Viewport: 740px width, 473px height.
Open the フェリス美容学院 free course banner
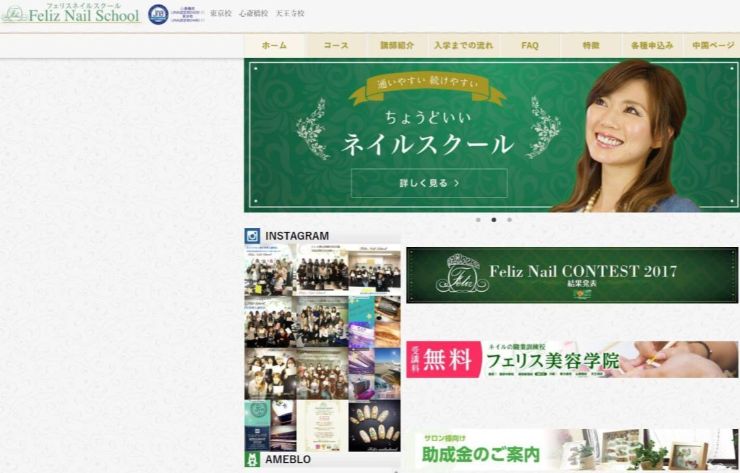point(571,359)
